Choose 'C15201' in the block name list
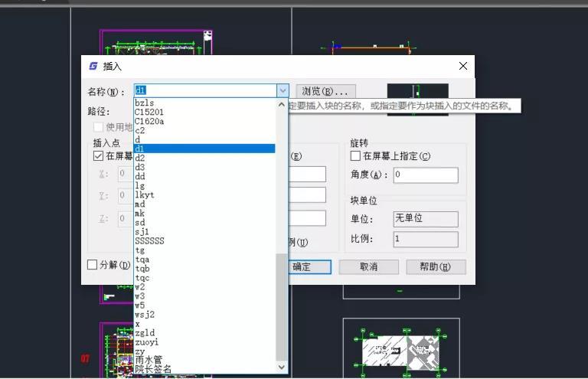Image resolution: width=588 pixels, height=379 pixels. (149, 112)
